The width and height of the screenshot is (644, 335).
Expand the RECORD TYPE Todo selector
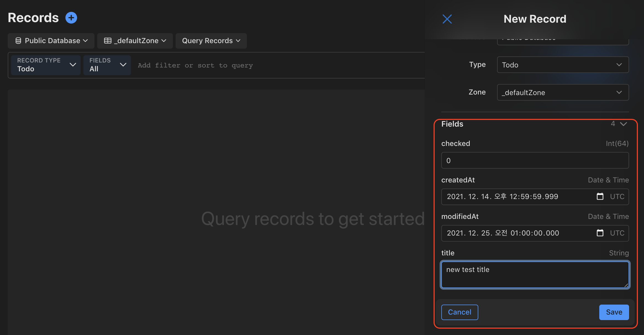pyautogui.click(x=46, y=65)
